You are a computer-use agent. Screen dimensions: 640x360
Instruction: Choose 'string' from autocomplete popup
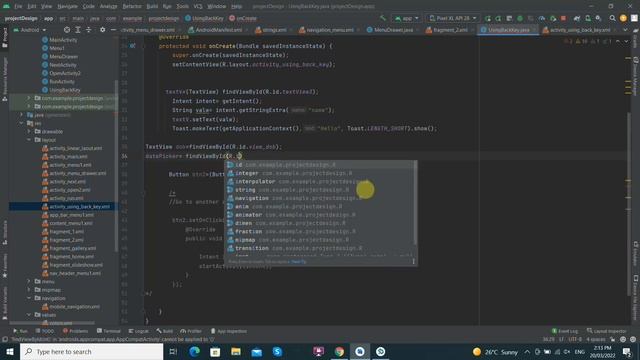pos(320,190)
